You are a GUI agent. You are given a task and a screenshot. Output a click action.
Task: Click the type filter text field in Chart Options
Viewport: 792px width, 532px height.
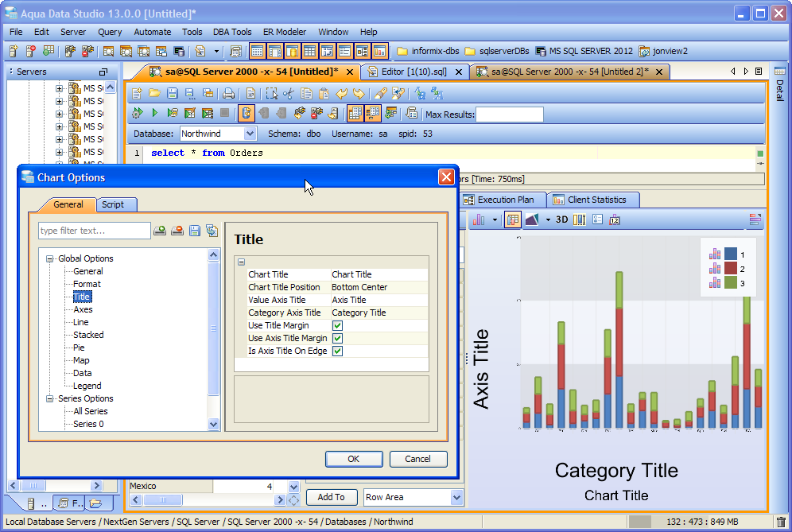click(95, 231)
